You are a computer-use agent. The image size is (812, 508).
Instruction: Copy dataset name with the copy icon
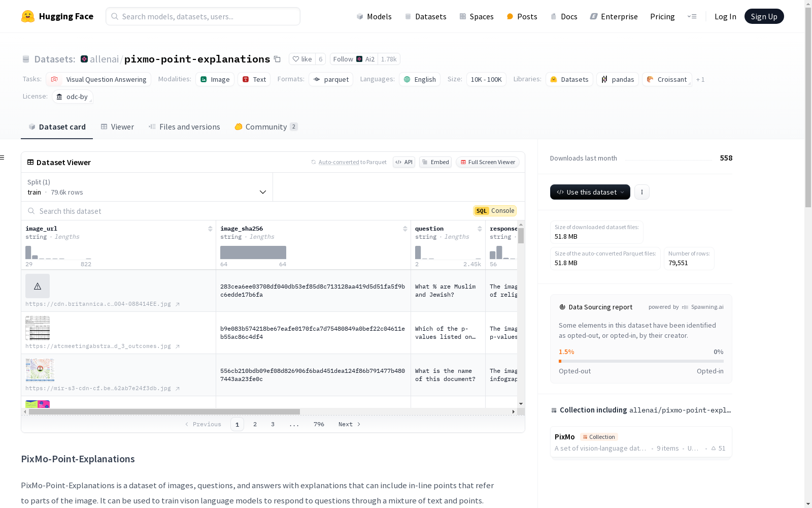[277, 59]
